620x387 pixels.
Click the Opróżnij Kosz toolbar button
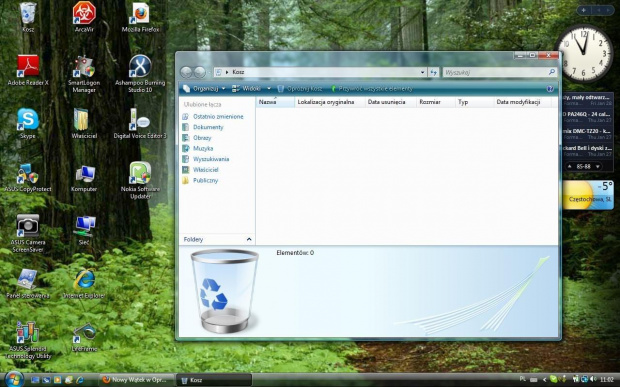(300, 89)
